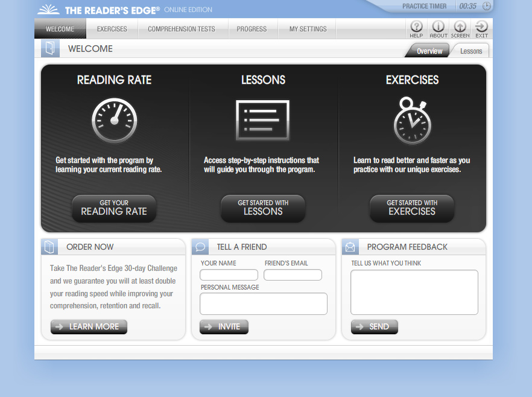Focus the Friend's Email input field
This screenshot has width=532, height=397.
coord(293,275)
